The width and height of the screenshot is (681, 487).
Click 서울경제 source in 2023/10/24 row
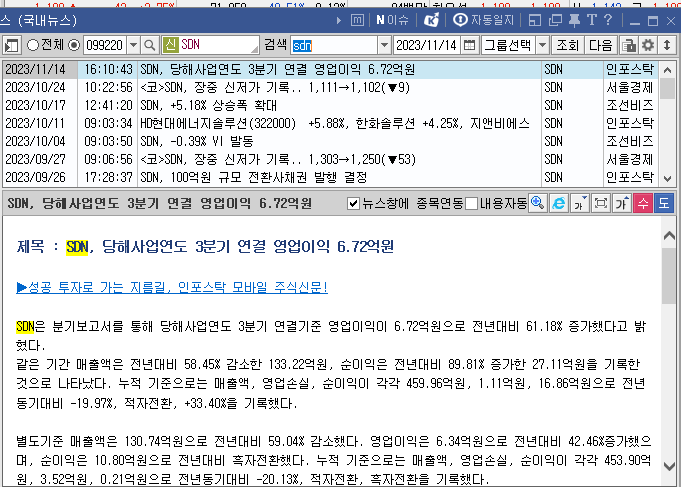tap(630, 87)
